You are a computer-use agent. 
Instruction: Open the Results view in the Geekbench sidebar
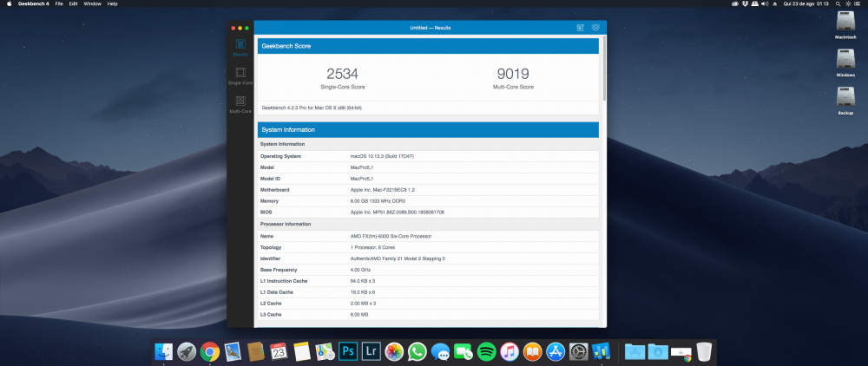(240, 48)
